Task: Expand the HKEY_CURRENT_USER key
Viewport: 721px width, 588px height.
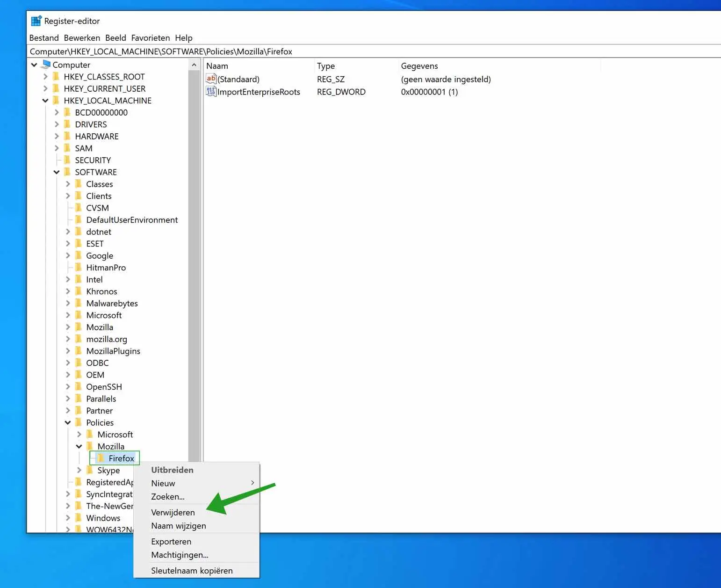Action: click(x=45, y=88)
